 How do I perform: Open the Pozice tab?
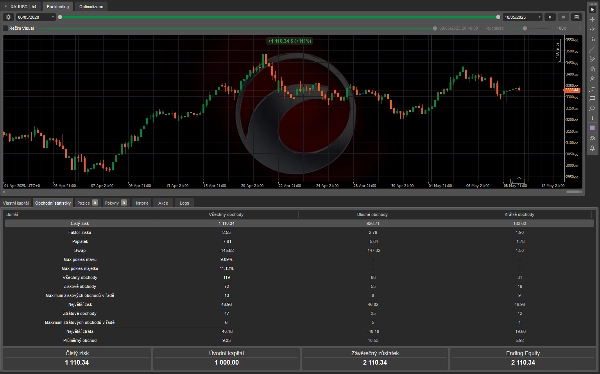pyautogui.click(x=87, y=203)
